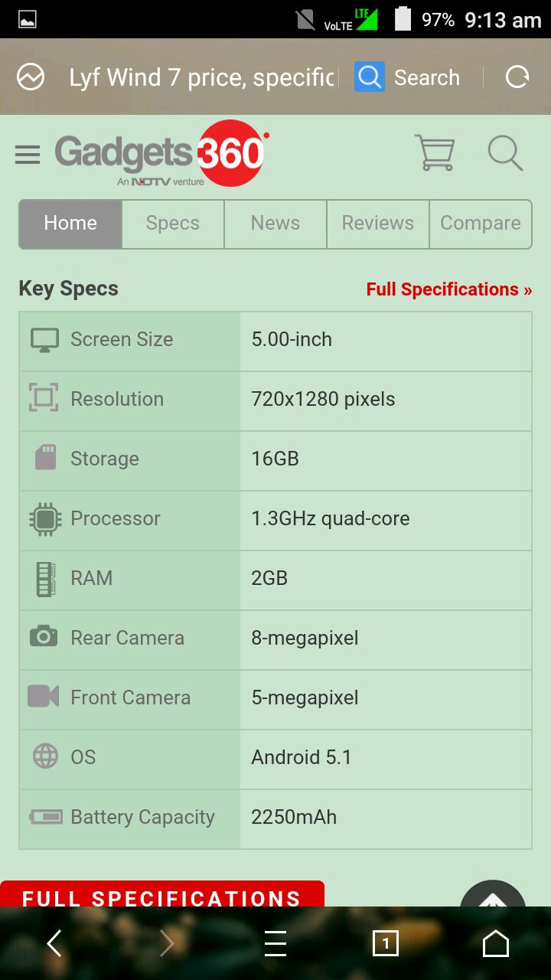Open the News tab

[275, 224]
